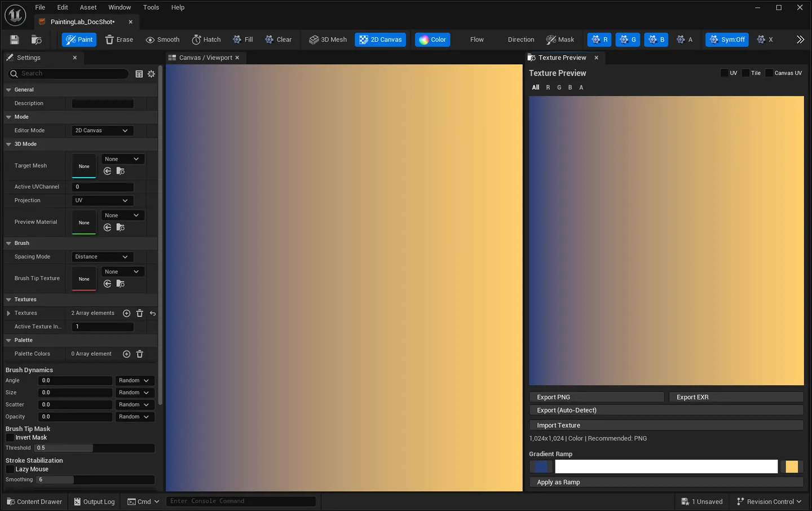The image size is (812, 511).
Task: Toggle symmetry Sym:Off button
Action: click(x=727, y=39)
